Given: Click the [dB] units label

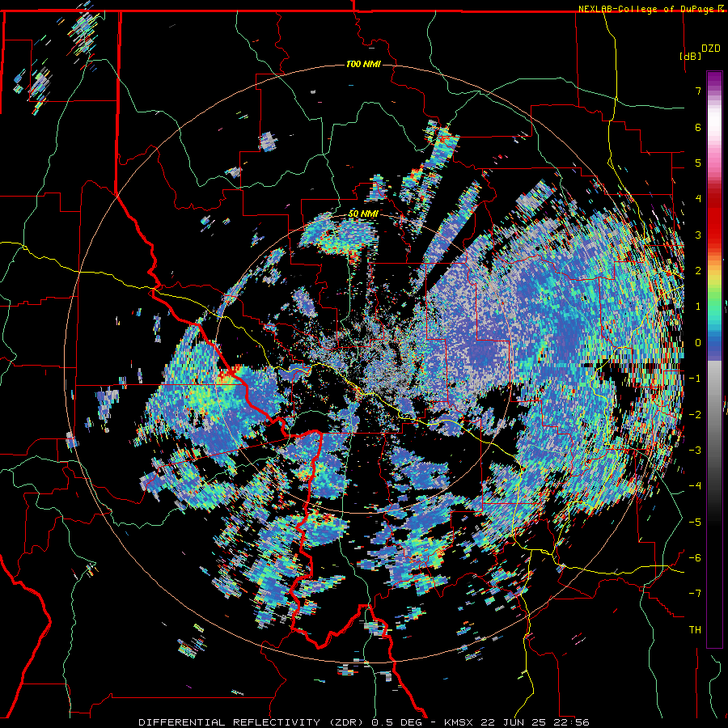Looking at the screenshot, I should [691, 56].
